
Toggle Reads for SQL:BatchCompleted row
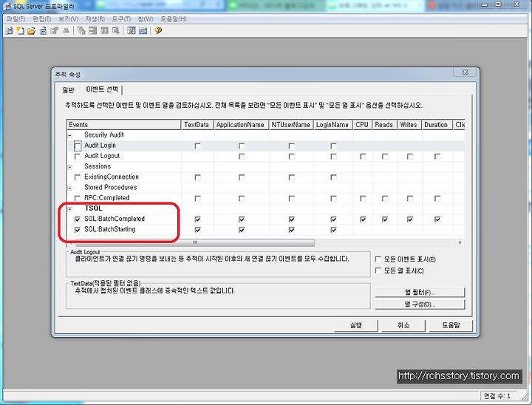(x=385, y=219)
